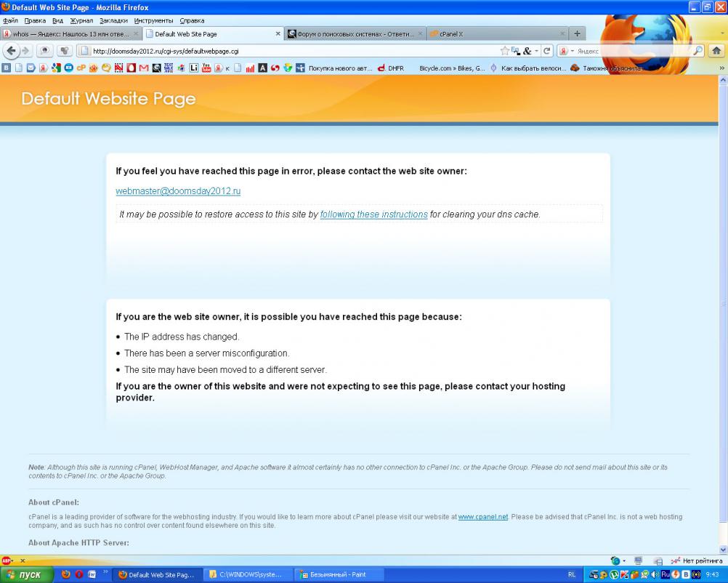This screenshot has height=583, width=728.
Task: Click the Forward arrow button
Action: coord(25,51)
